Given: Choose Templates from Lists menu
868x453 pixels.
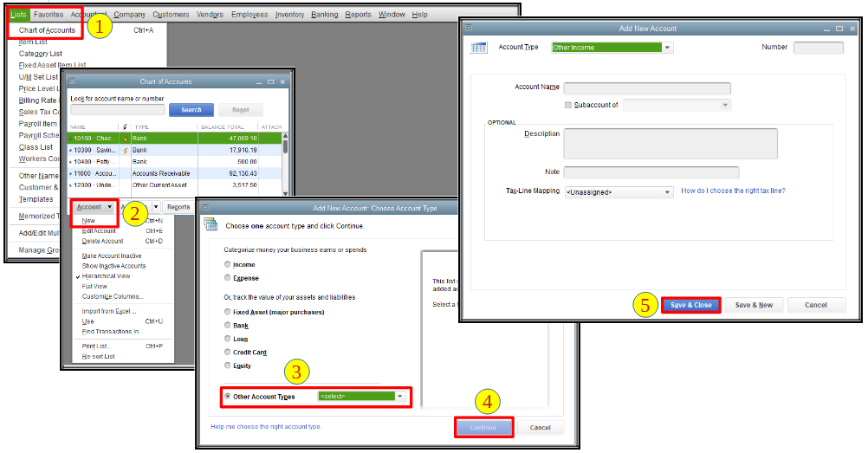Looking at the screenshot, I should (36, 199).
